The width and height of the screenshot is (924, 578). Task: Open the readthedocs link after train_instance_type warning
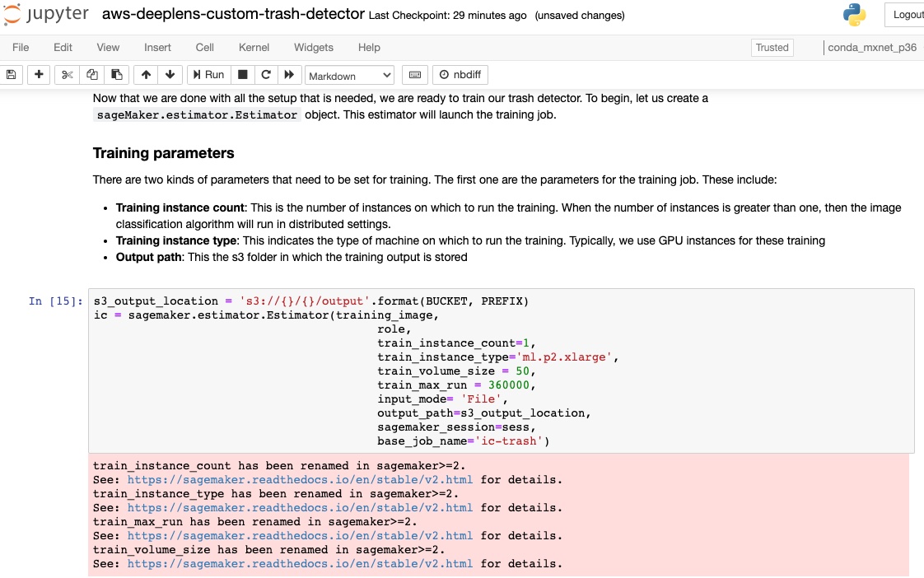coord(300,508)
